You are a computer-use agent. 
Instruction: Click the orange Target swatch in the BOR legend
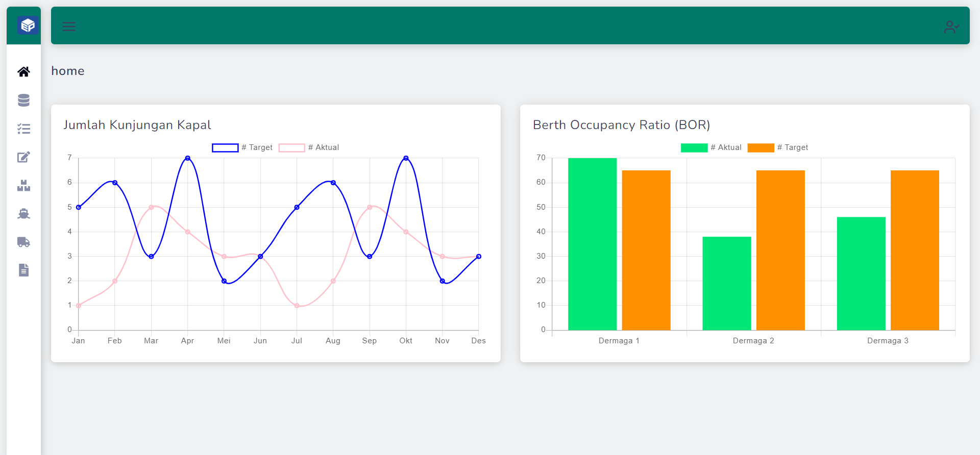tap(761, 148)
